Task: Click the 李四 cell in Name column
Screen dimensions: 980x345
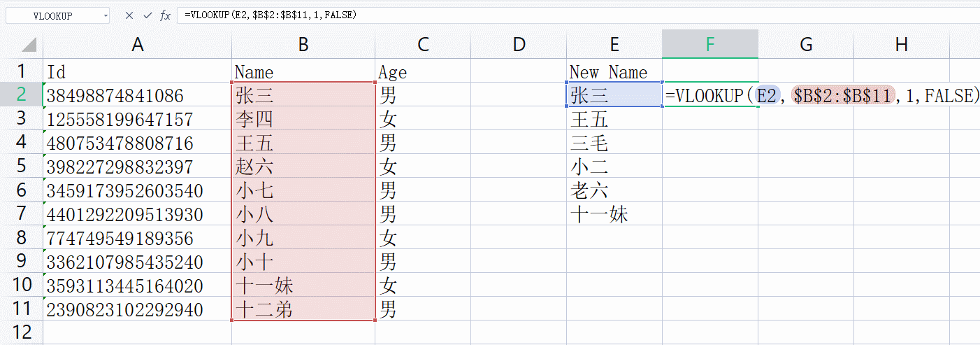Action: click(303, 119)
